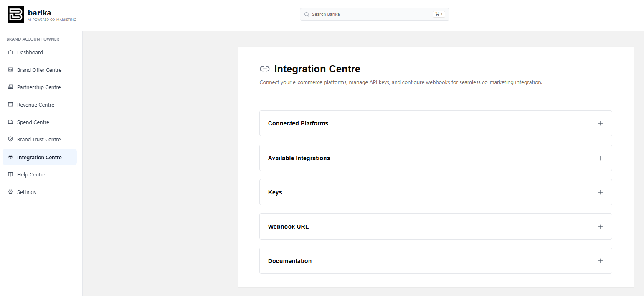Expand the Documentation section
Viewport: 644px width, 296px height.
coord(600,261)
